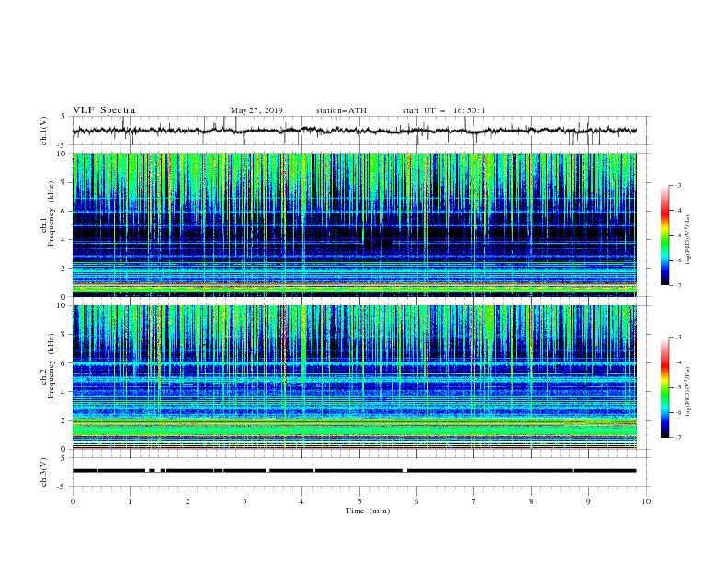Viewport: 728px width, 563px height.
Task: Click the lower 'log(PSD)(V²/Hz)' colorbar label
Action: (x=688, y=392)
